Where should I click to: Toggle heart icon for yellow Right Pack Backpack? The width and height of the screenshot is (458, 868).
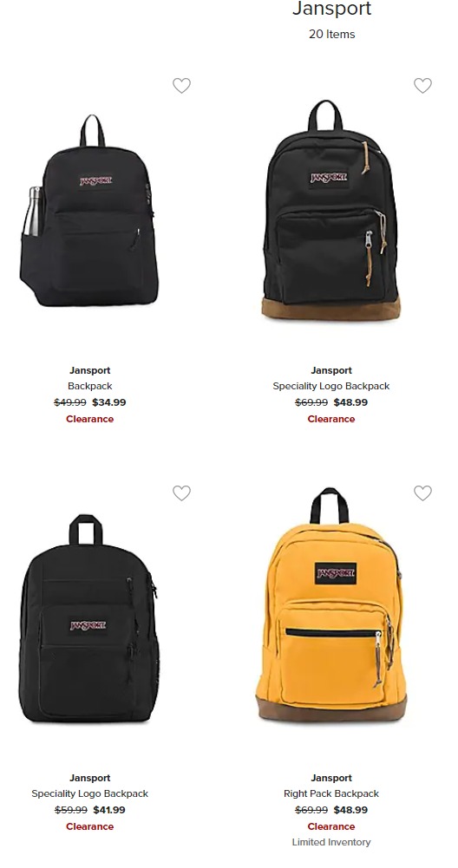click(x=422, y=493)
